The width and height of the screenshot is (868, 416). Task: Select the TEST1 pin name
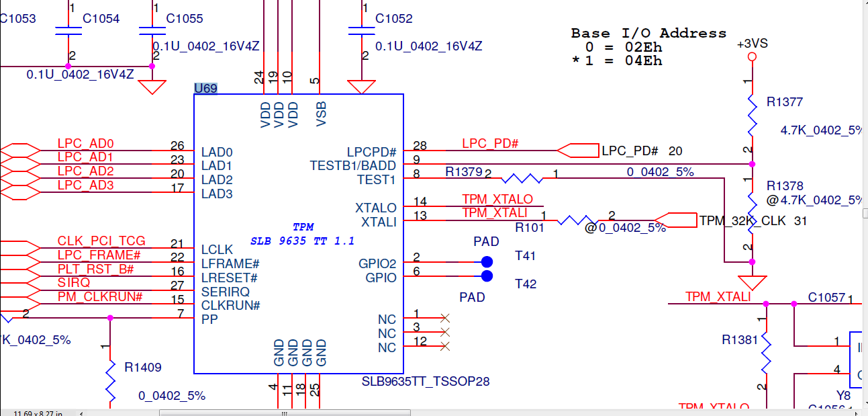point(377,179)
